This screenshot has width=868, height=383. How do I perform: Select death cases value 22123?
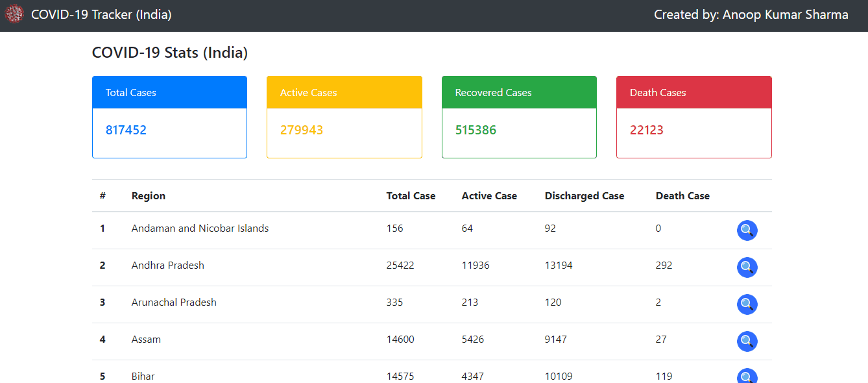point(647,130)
